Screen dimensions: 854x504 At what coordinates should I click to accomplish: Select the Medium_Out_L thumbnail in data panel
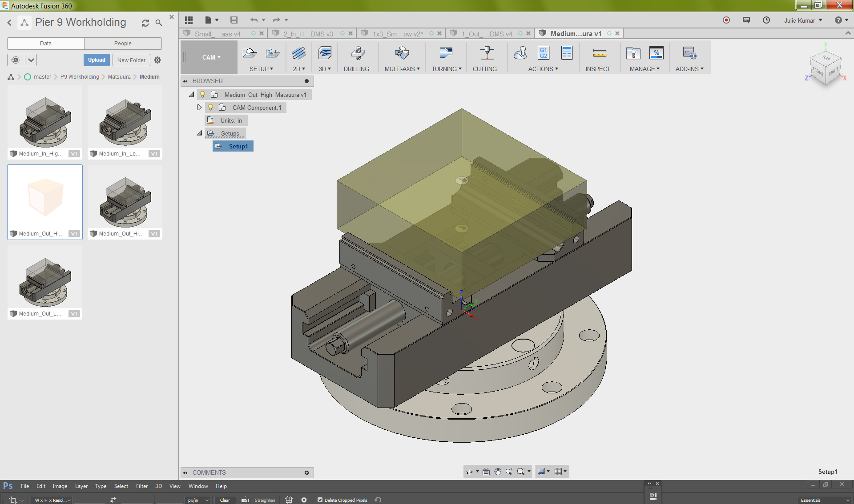44,280
